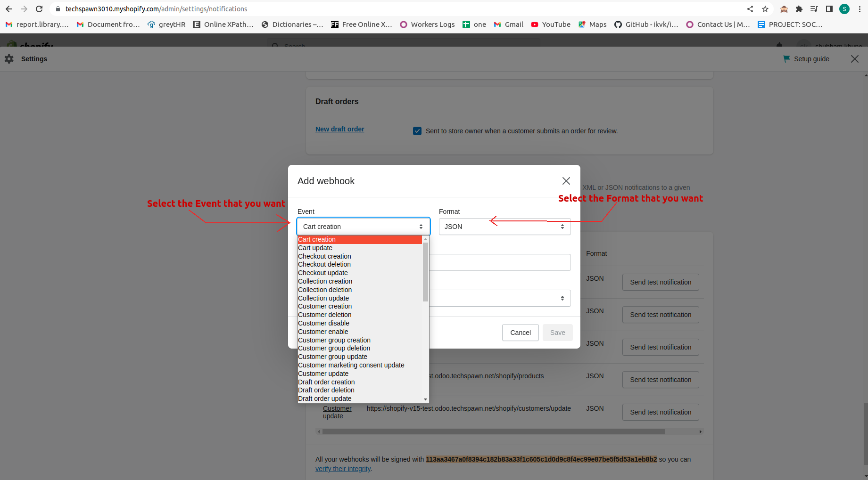Reload the page with refresh icon
The width and height of the screenshot is (868, 480).
click(39, 8)
